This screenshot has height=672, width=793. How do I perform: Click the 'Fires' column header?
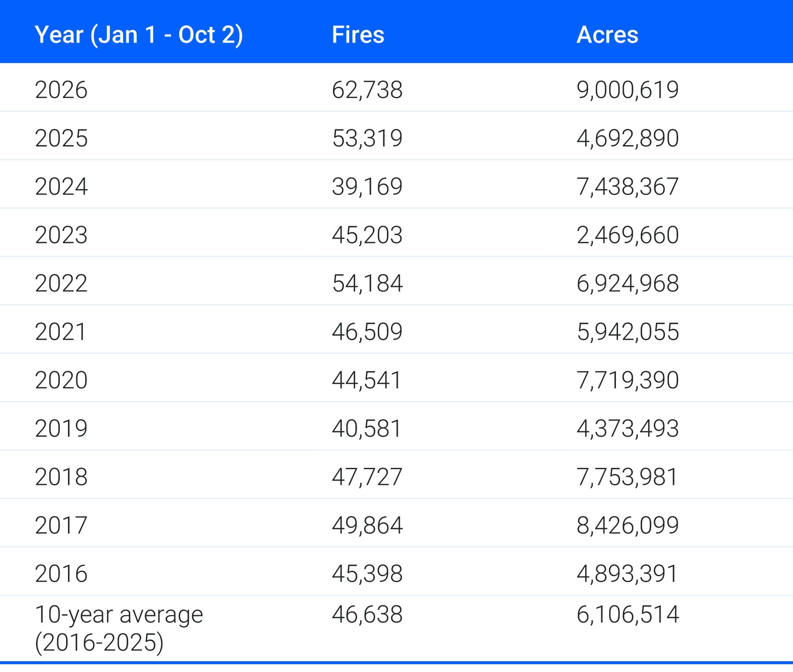[358, 35]
